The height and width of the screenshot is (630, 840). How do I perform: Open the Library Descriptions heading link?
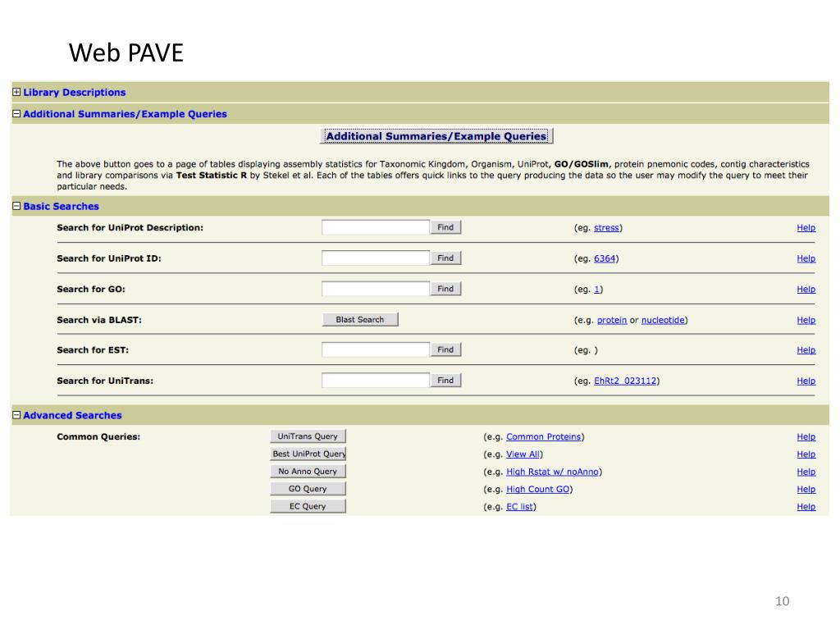(75, 92)
